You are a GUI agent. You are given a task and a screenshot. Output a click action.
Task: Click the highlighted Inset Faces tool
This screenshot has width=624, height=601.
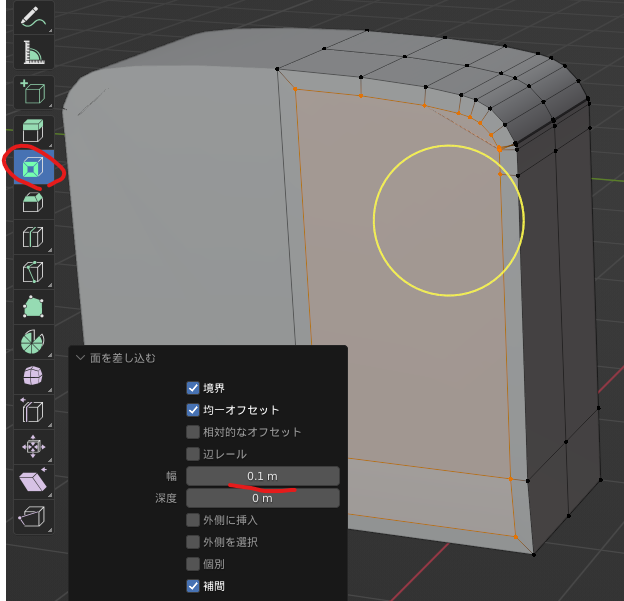pos(33,167)
